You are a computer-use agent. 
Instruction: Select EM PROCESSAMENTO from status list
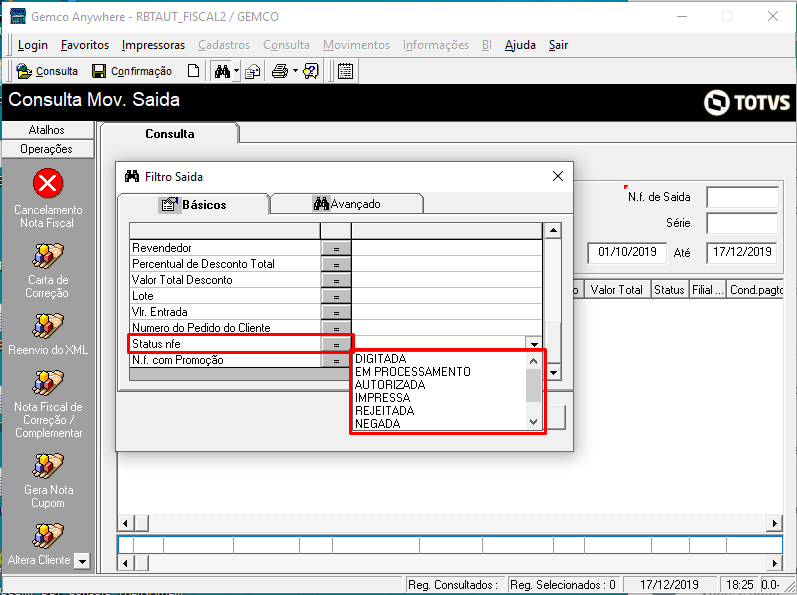413,371
